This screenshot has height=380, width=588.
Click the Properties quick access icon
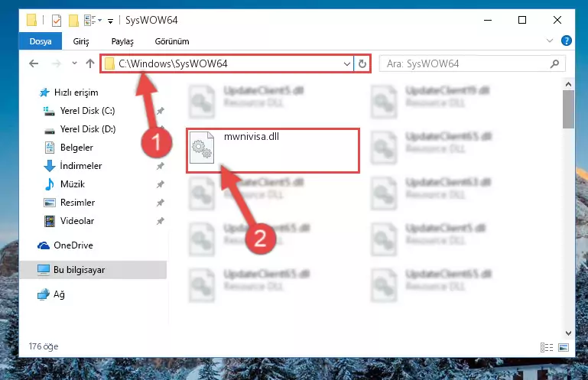pyautogui.click(x=57, y=20)
